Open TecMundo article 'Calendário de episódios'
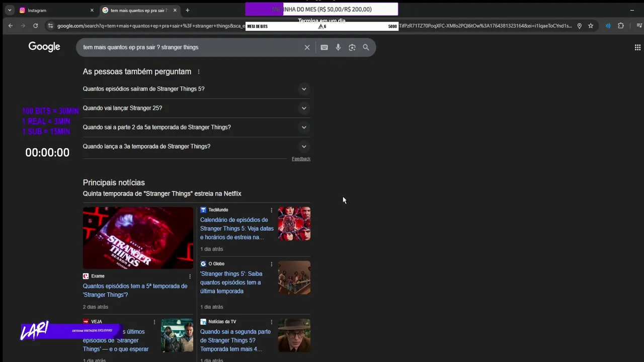Image resolution: width=644 pixels, height=362 pixels. click(x=237, y=228)
